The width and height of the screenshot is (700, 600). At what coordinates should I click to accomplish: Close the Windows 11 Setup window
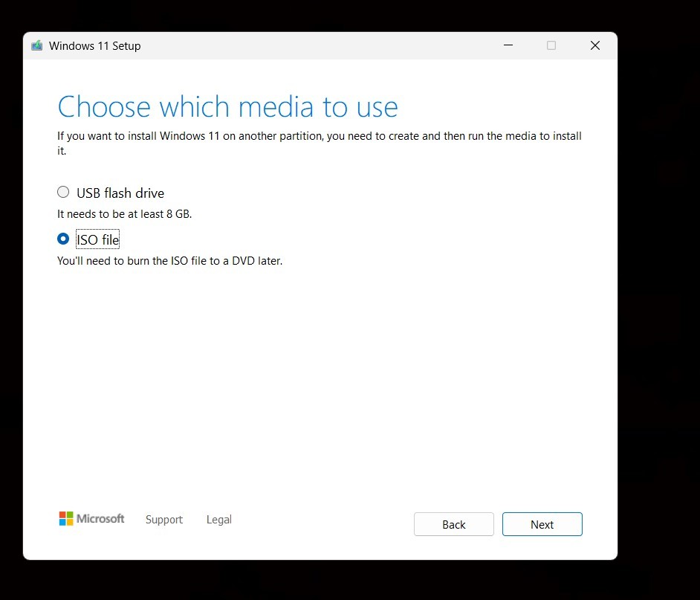594,45
